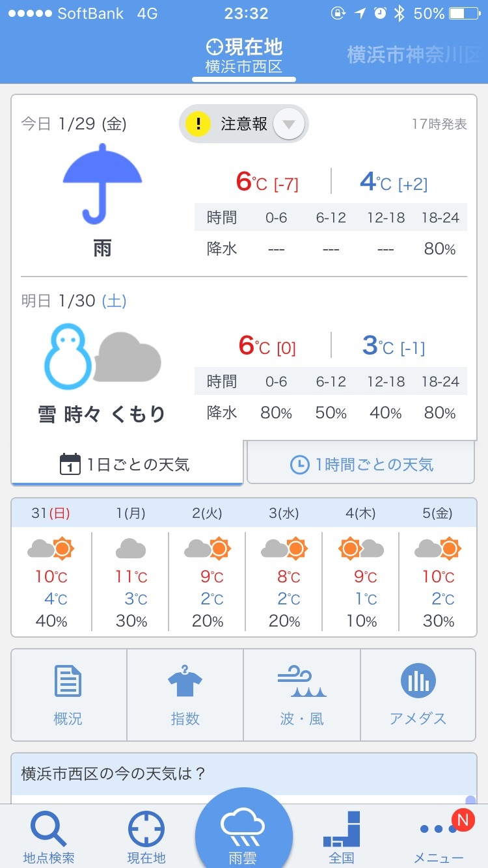Screen dimensions: 488x868
Task: Switch to 横浜市神奈川区 location
Action: click(414, 55)
